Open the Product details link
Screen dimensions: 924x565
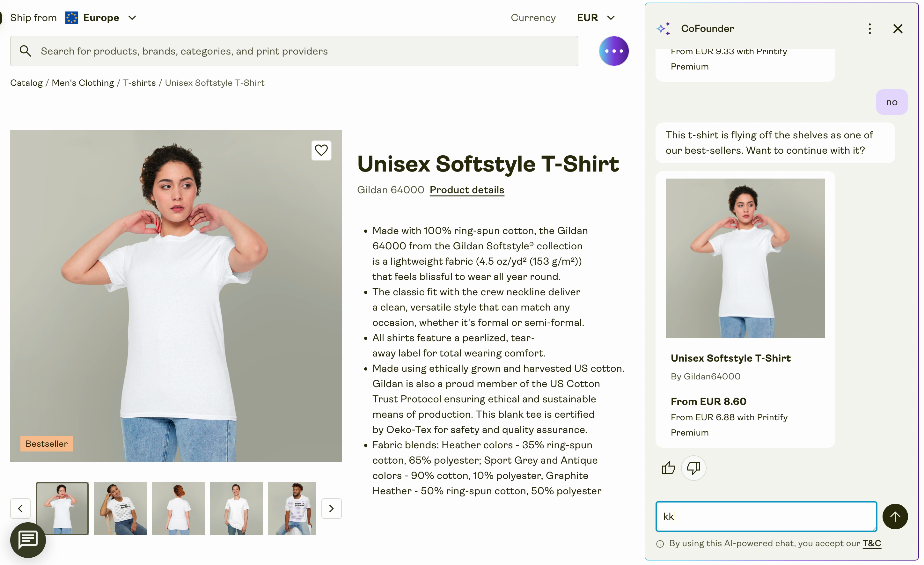[466, 190]
